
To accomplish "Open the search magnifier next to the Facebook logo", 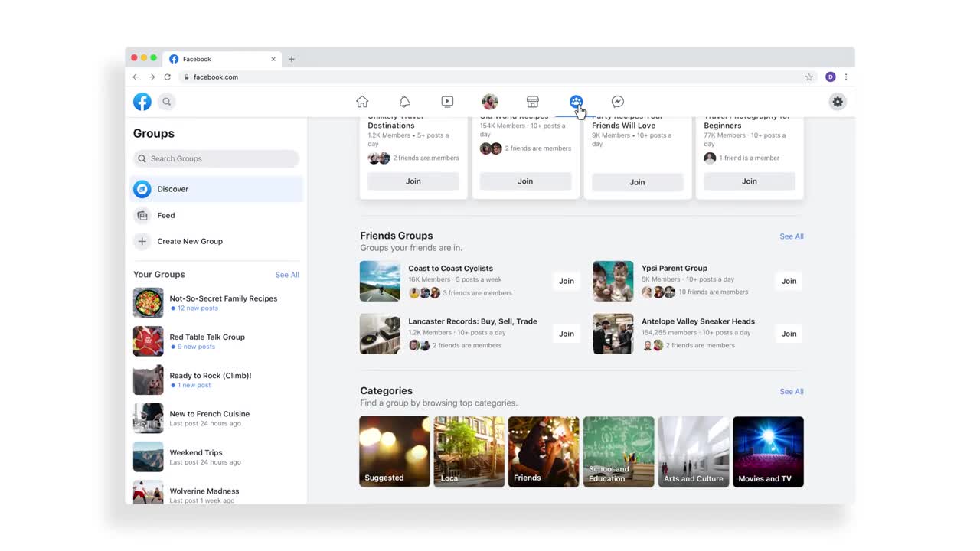I will 166,102.
